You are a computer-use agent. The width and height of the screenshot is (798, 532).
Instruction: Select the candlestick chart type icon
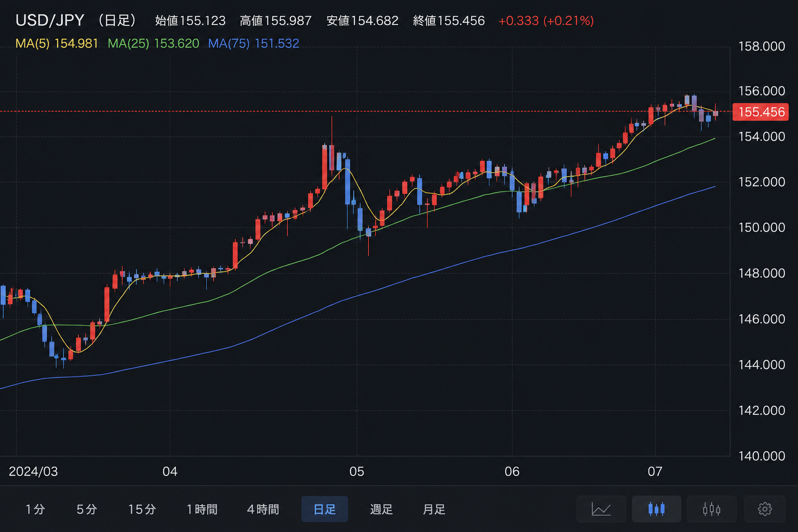tap(657, 509)
